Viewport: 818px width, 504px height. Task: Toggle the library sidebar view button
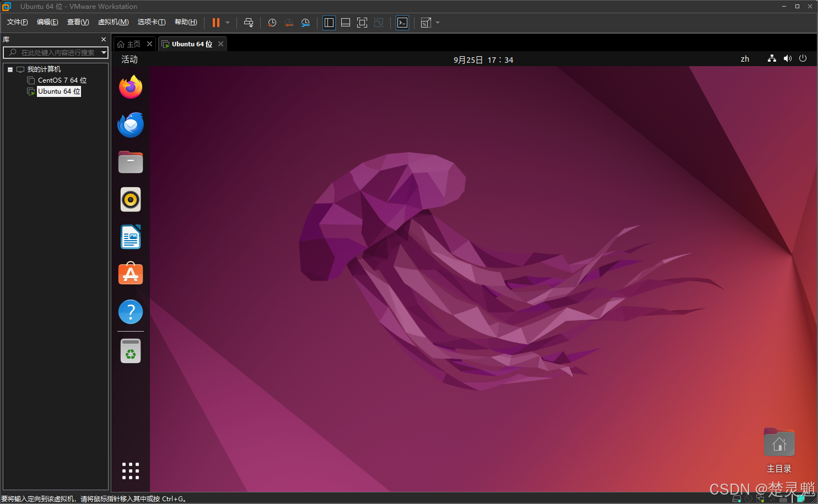(329, 23)
